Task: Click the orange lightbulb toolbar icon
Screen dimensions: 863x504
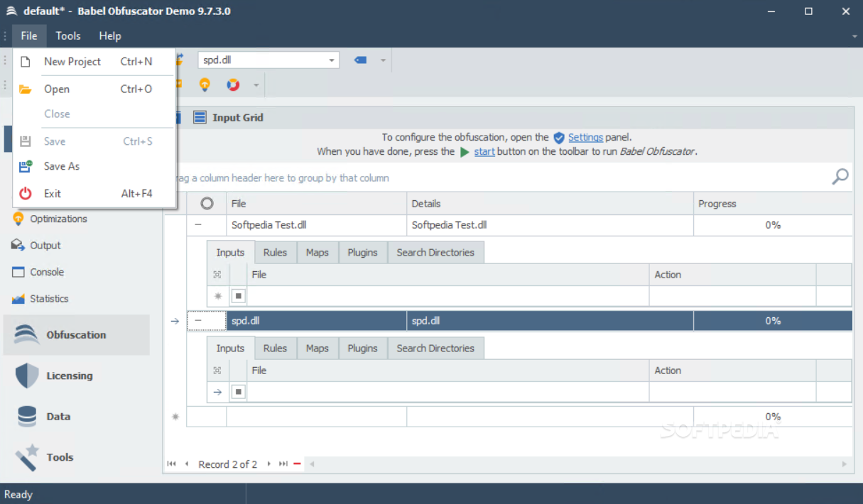Action: point(205,85)
